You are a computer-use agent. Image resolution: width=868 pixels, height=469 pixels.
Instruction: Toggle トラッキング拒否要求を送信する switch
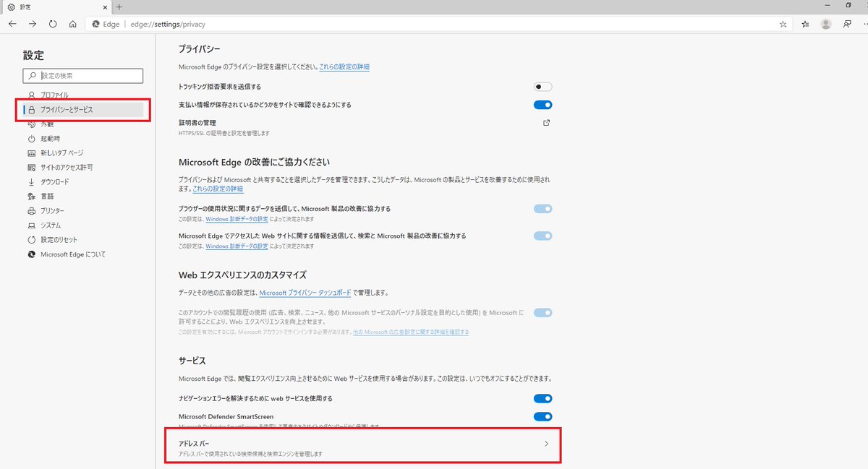(x=542, y=87)
